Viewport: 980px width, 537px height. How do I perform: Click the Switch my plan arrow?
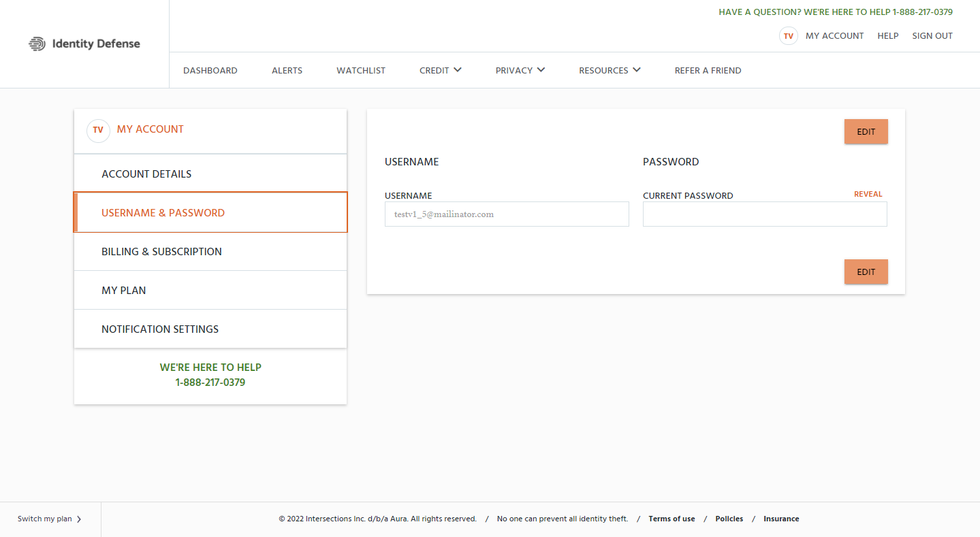click(x=79, y=519)
